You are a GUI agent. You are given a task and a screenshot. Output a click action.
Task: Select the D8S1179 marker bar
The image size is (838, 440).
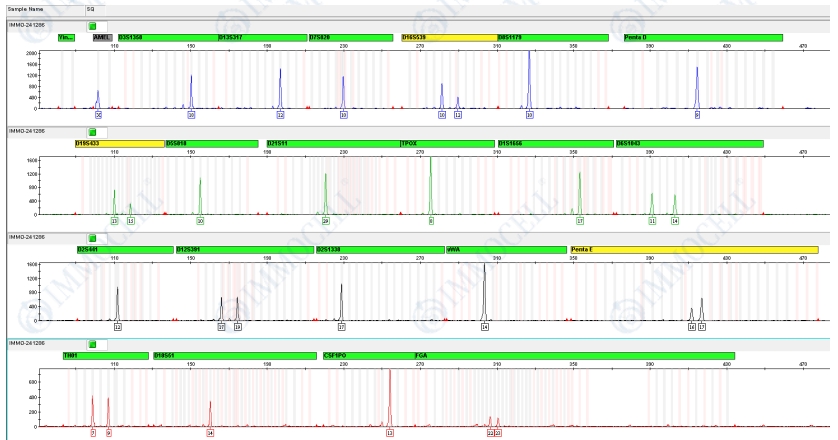[553, 37]
